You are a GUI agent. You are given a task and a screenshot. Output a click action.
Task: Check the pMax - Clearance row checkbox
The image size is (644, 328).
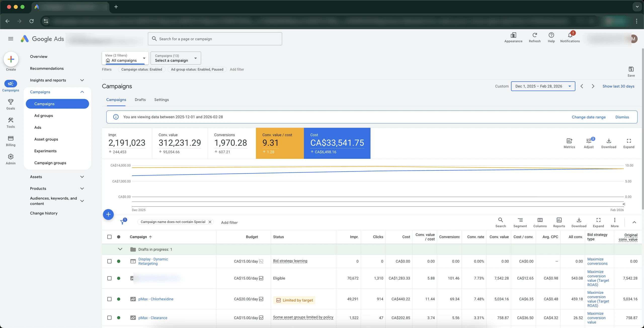[x=109, y=318]
